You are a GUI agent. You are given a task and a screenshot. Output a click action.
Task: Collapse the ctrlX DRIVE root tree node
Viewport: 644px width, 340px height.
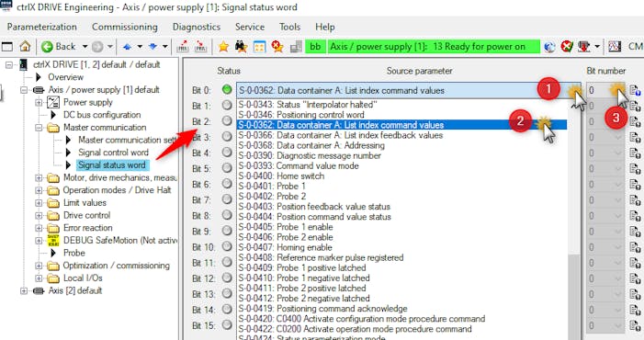(9, 65)
